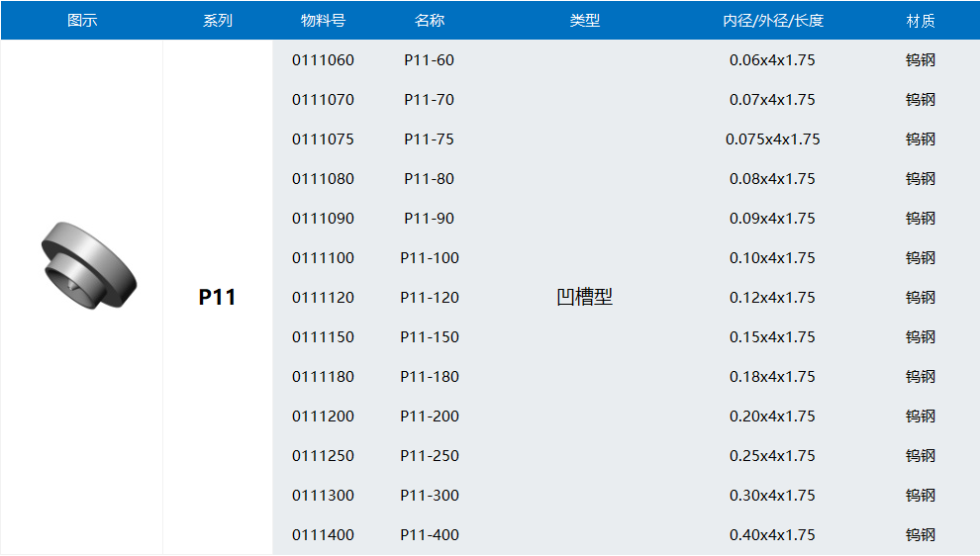Image resolution: width=980 pixels, height=556 pixels.
Task: Click dimension 0.075x4x1.75
Action: coord(772,139)
